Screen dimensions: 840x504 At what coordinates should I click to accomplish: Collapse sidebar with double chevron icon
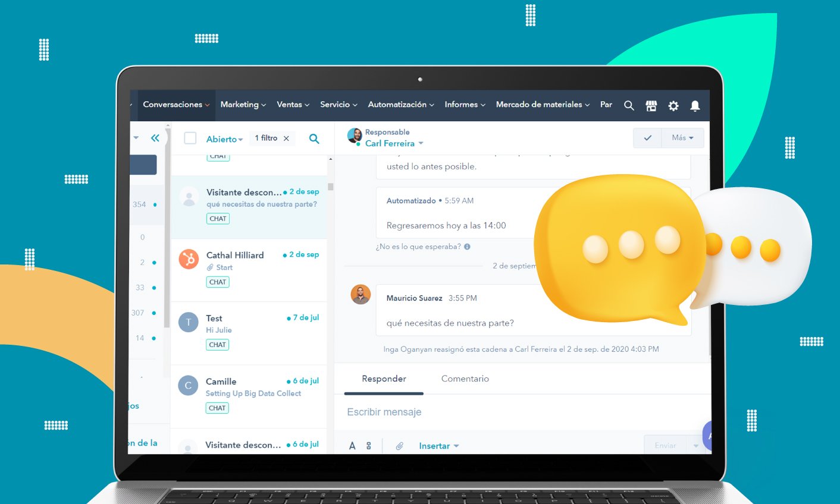click(x=155, y=138)
